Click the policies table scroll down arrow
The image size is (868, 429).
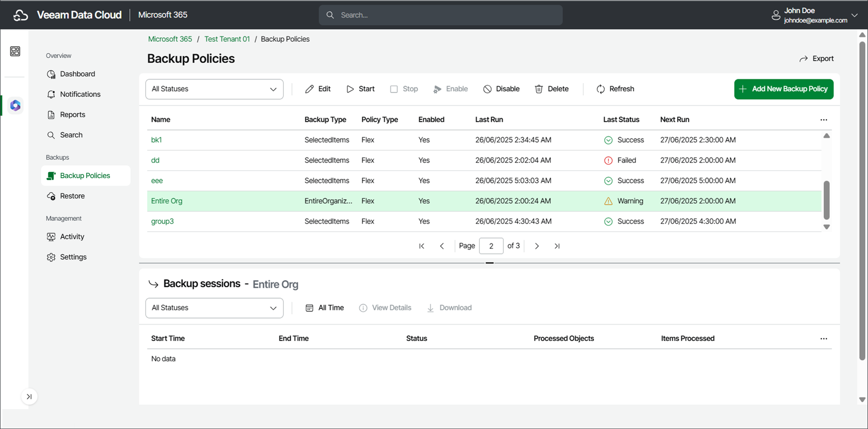pos(826,227)
